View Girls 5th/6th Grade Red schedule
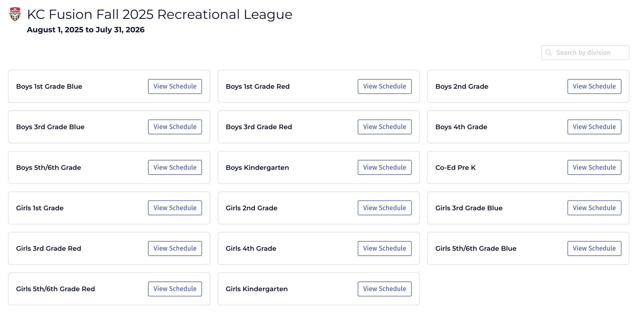Image resolution: width=644 pixels, height=319 pixels. [175, 289]
